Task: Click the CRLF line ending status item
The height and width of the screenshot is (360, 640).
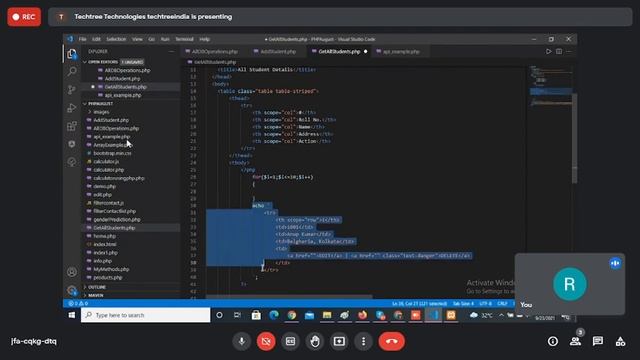Action: (502, 304)
